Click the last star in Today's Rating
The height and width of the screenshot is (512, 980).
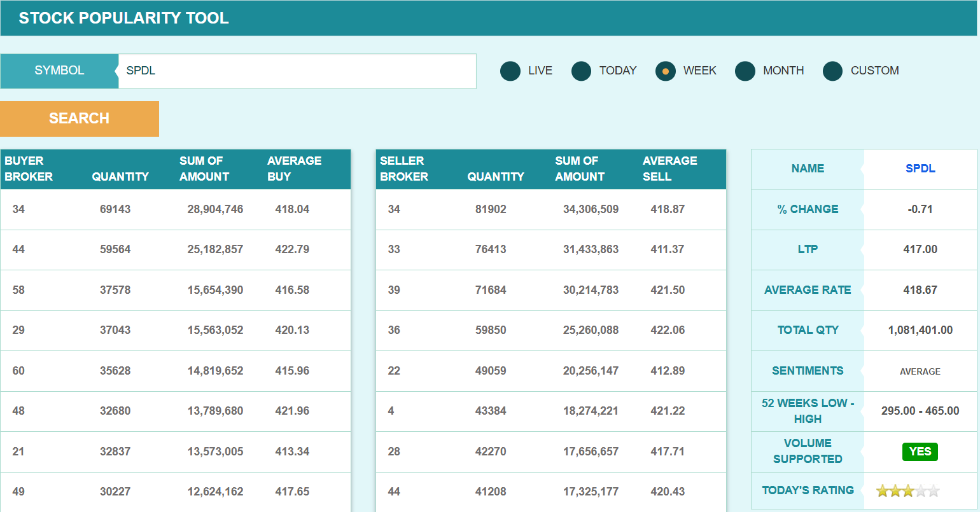point(934,491)
